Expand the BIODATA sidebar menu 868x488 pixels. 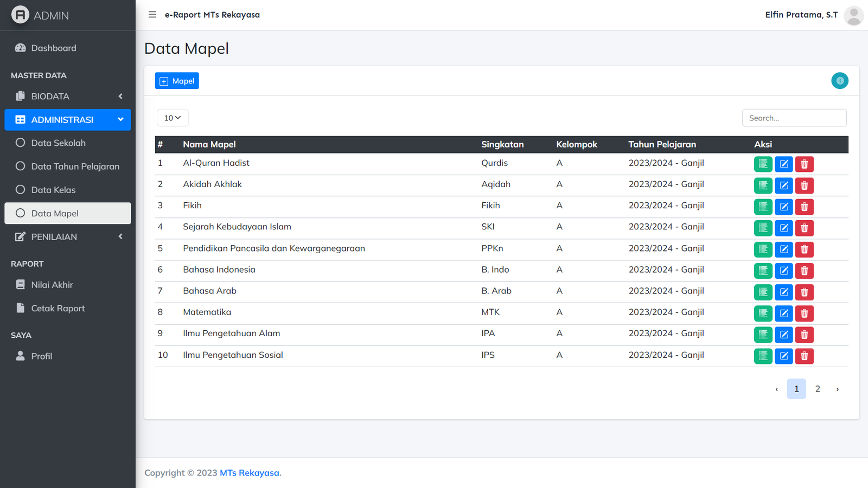(68, 97)
